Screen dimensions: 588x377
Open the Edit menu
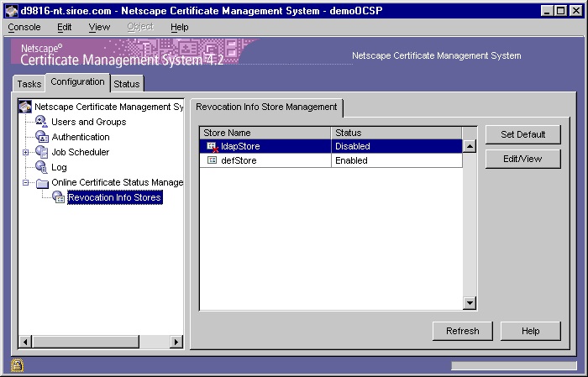pyautogui.click(x=64, y=28)
